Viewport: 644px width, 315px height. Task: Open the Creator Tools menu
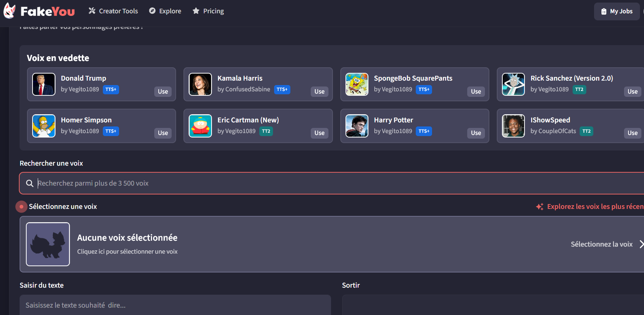click(x=113, y=11)
